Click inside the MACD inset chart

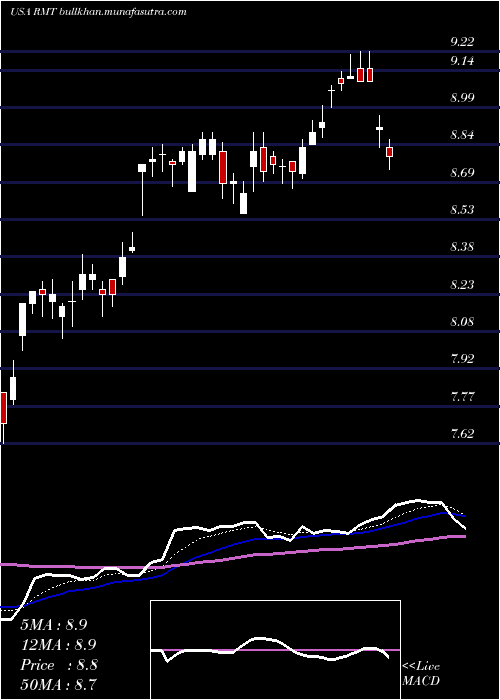coord(275,650)
